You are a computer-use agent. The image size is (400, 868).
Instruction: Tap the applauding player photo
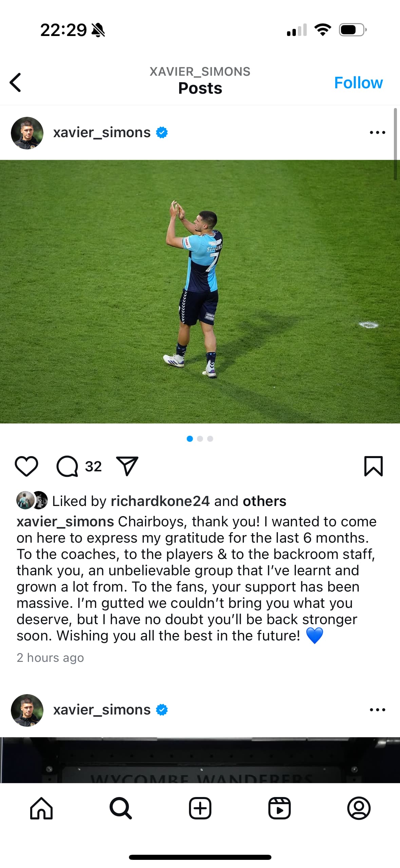200,291
